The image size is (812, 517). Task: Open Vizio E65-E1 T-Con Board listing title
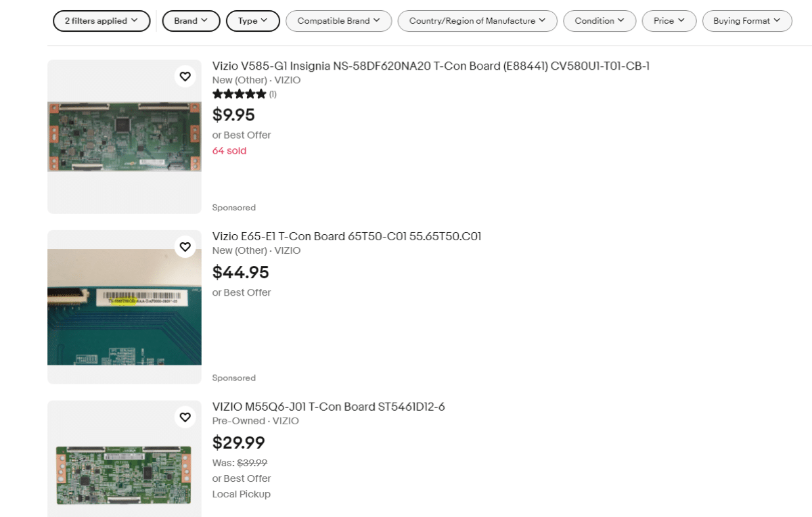pyautogui.click(x=346, y=236)
